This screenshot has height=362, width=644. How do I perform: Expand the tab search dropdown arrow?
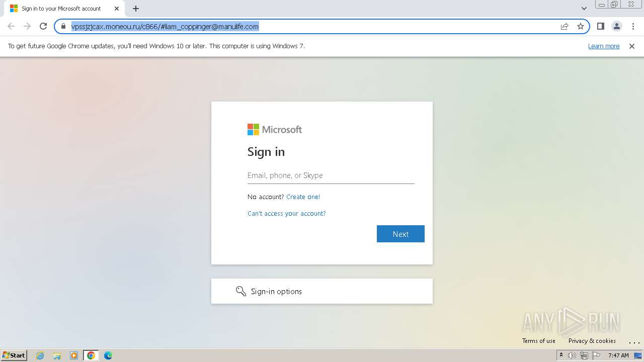[x=584, y=9]
